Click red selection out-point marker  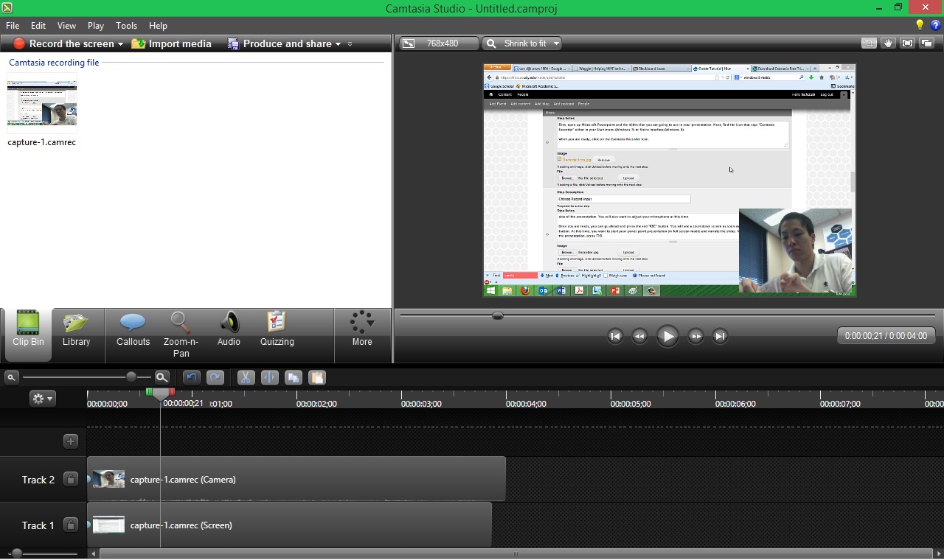pyautogui.click(x=172, y=392)
